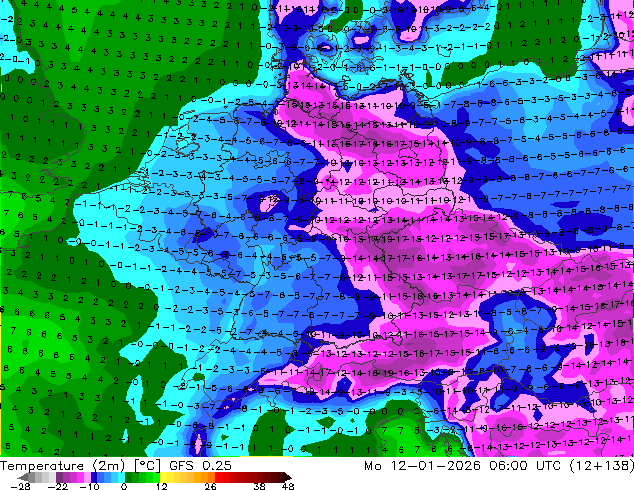Click the "GFS 0.25" model label
Image resolution: width=634 pixels, height=490 pixels.
[201, 466]
